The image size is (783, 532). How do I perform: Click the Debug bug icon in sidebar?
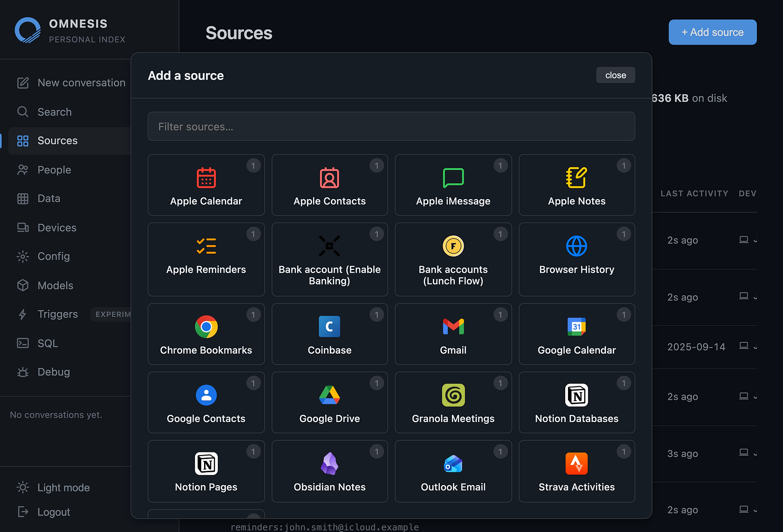pyautogui.click(x=23, y=372)
